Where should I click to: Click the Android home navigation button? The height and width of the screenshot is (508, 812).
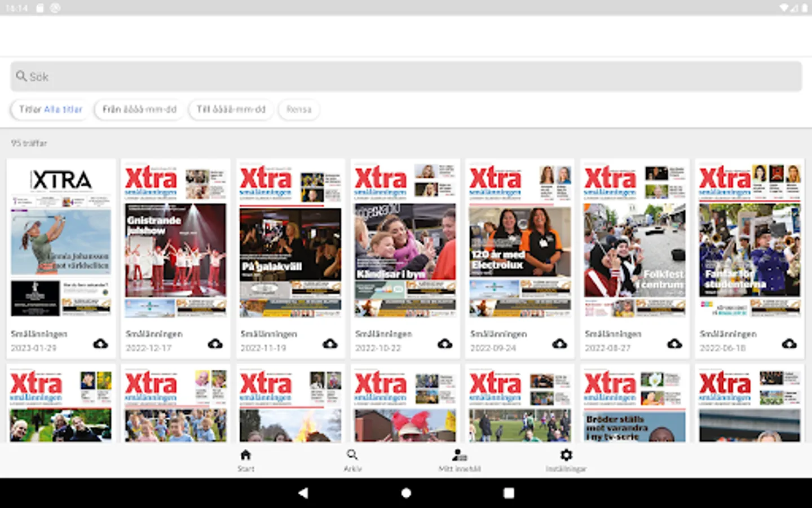(x=406, y=493)
